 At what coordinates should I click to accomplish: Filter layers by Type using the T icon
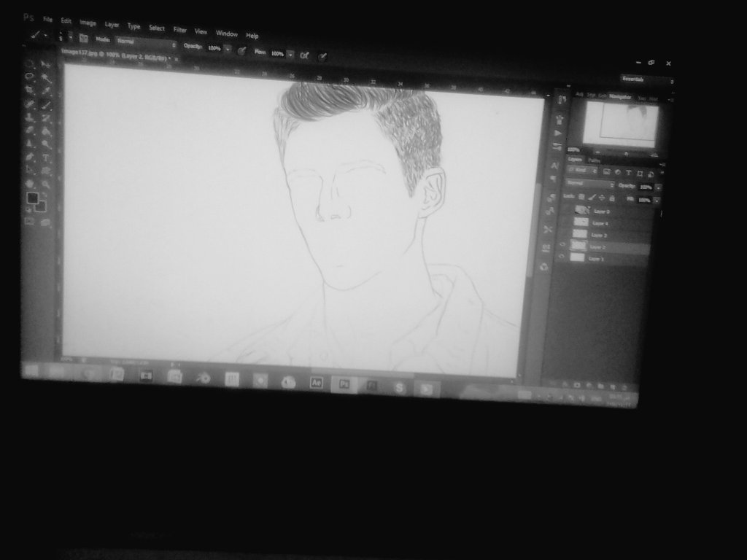pos(629,172)
